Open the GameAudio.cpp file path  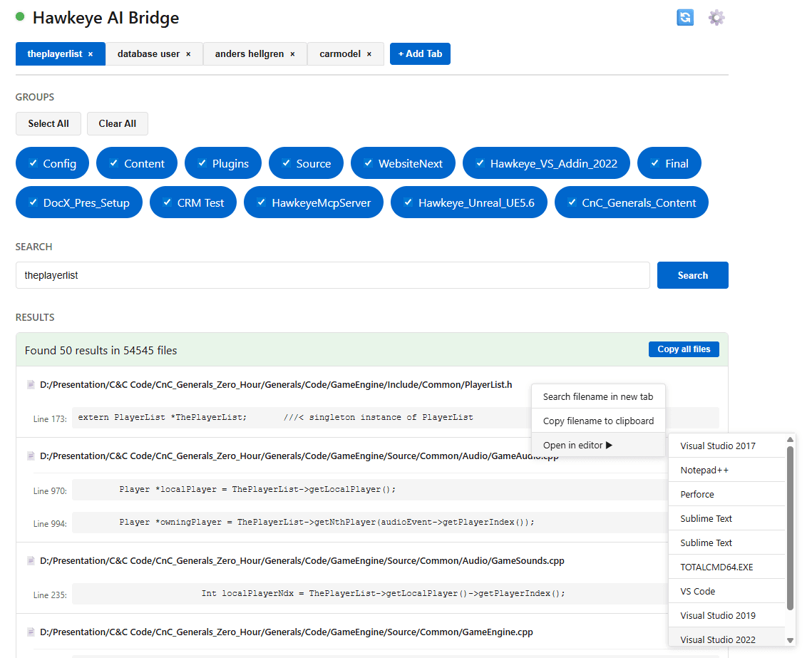tap(299, 456)
